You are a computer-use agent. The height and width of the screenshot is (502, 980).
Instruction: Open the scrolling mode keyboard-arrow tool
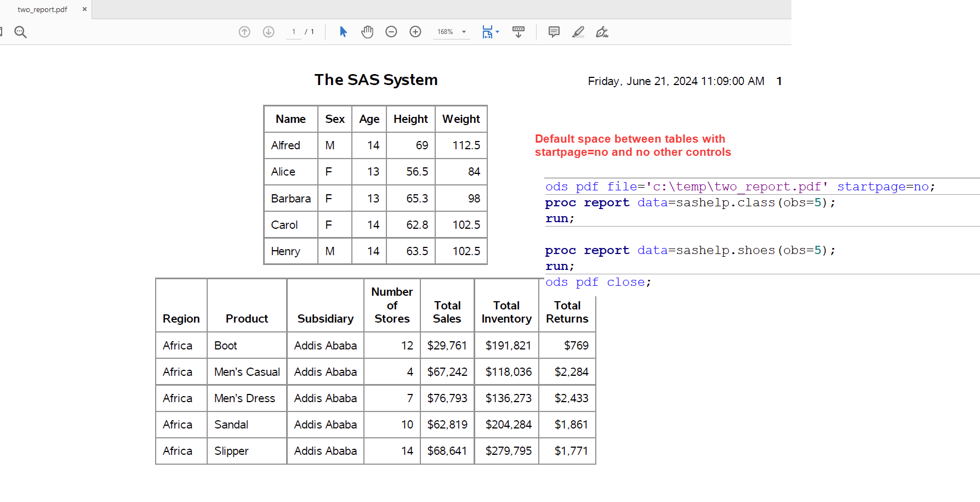point(518,32)
